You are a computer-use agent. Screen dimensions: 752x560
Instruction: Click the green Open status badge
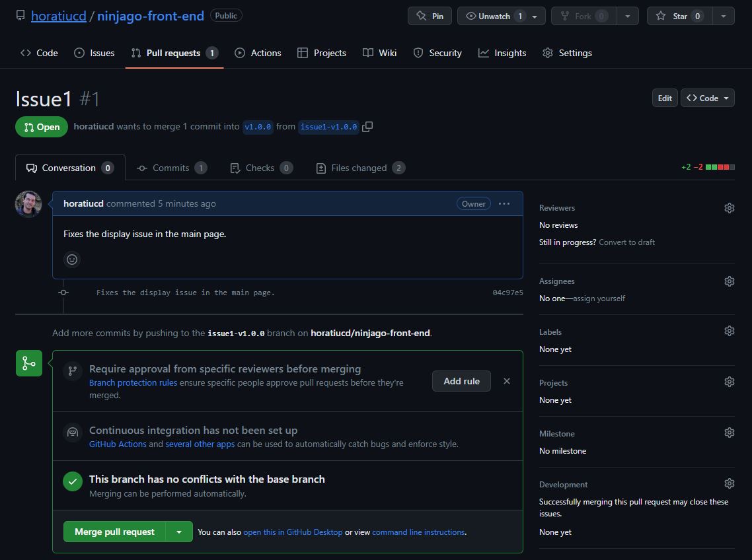tap(42, 127)
